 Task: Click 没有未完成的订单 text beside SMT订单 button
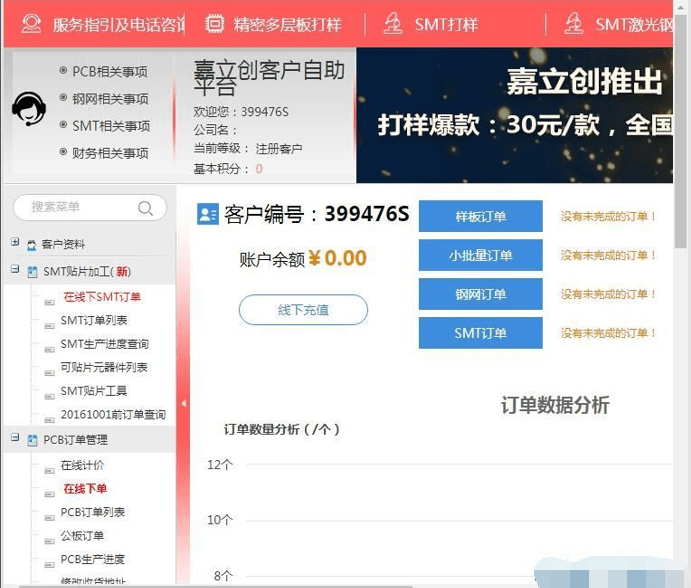click(x=609, y=333)
